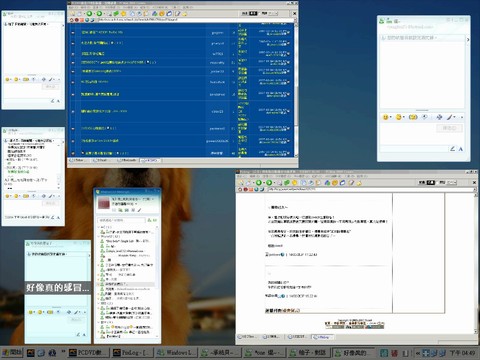The width and height of the screenshot is (480, 360).
Task: Switch to ~夢絲貝~ chat taskbar button
Action: click(221, 352)
